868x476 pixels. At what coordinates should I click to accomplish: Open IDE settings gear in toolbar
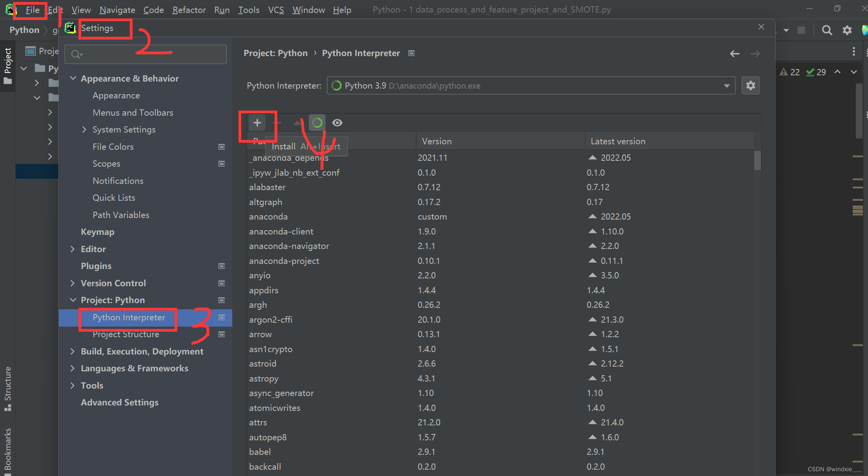[847, 30]
